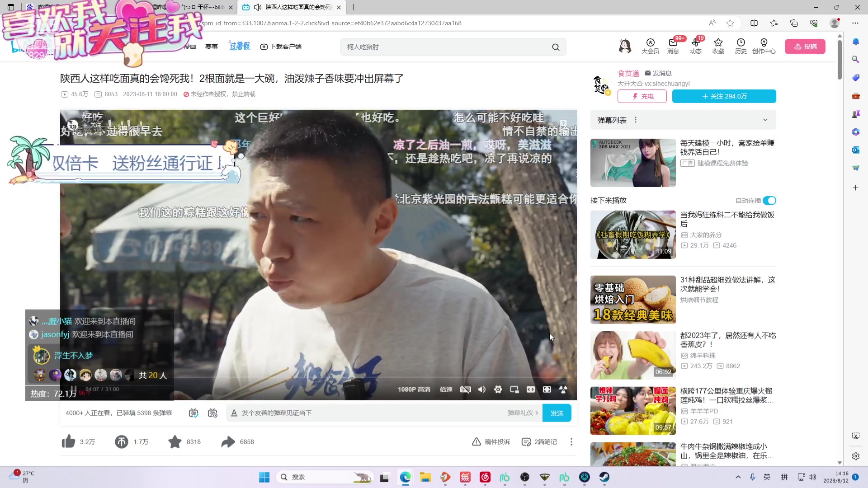Open danmaku text style options icon
Screen dimensions: 868x488
(x=234, y=413)
